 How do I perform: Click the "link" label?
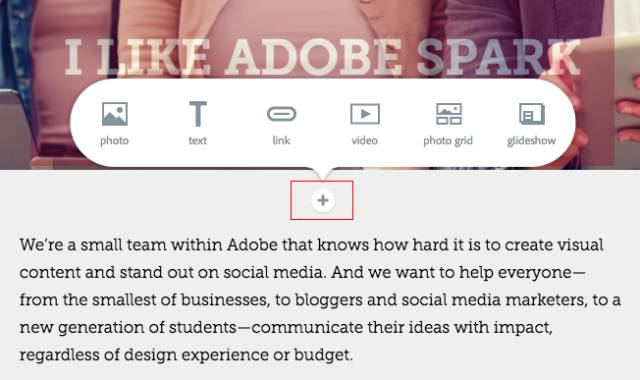tap(281, 140)
